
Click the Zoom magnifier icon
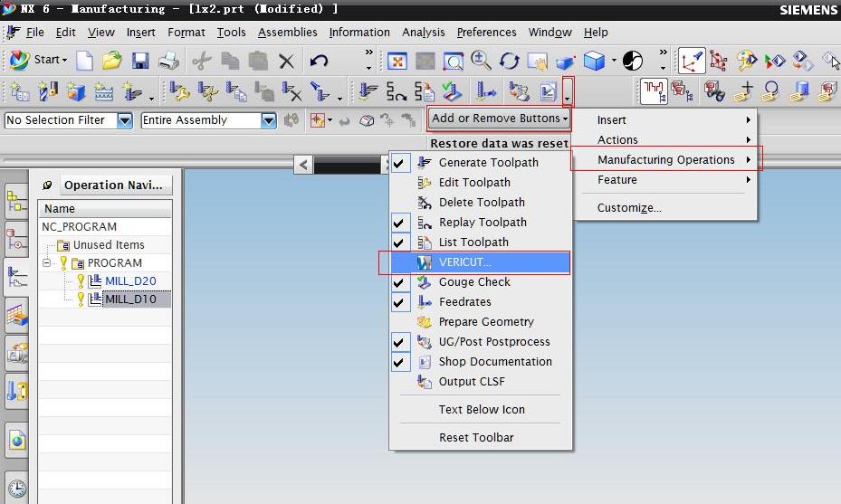[x=454, y=62]
